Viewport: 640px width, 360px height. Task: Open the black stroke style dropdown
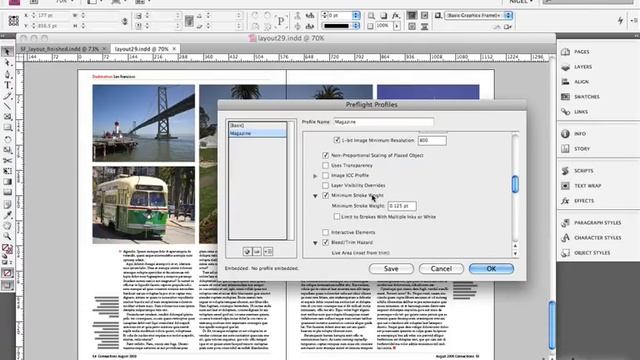356,26
